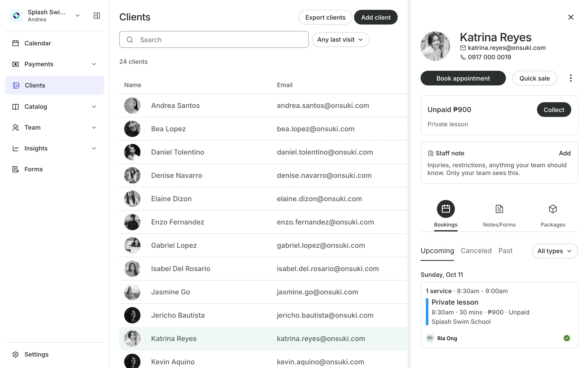Click the Splash Swim School logo

coord(16,16)
